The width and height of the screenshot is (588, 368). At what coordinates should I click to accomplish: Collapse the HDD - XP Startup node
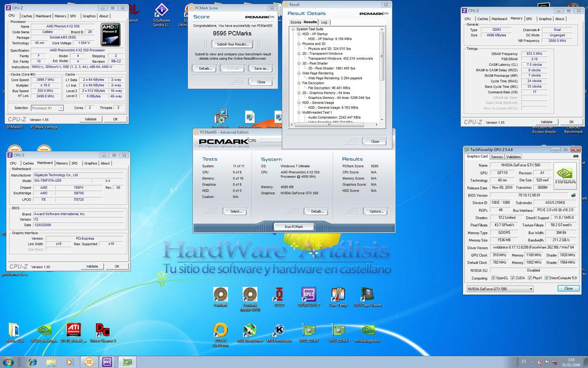pos(299,34)
